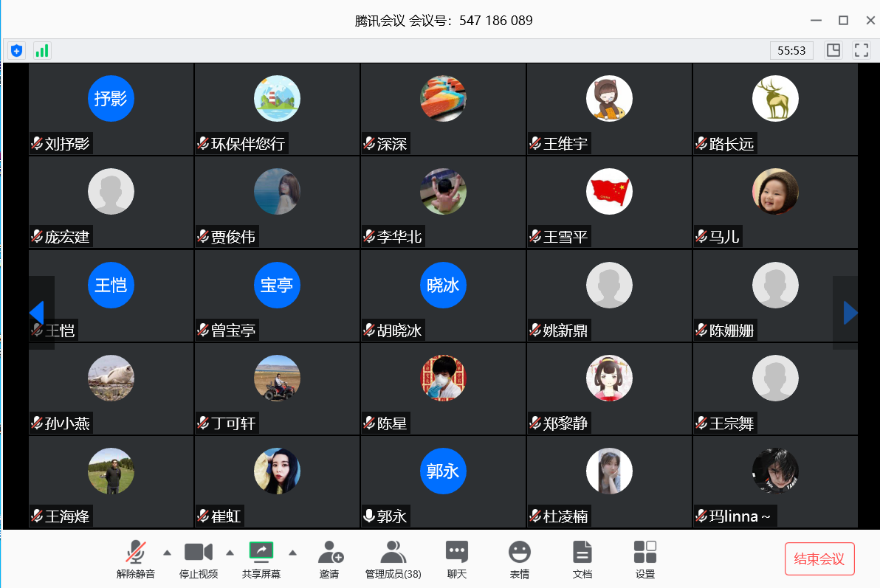Viewport: 880px width, 588px height.
Task: Go to previous participant page with left arrow
Action: point(37,313)
